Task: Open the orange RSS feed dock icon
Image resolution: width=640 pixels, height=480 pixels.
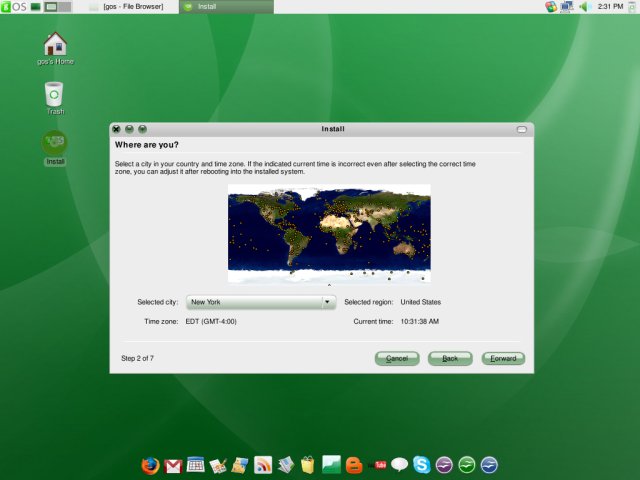Action: (x=263, y=465)
